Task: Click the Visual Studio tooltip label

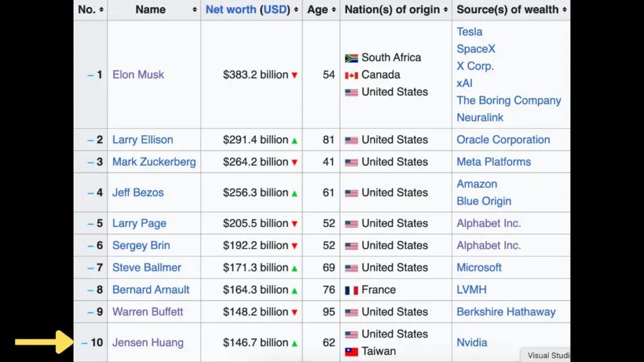Action: [548, 355]
